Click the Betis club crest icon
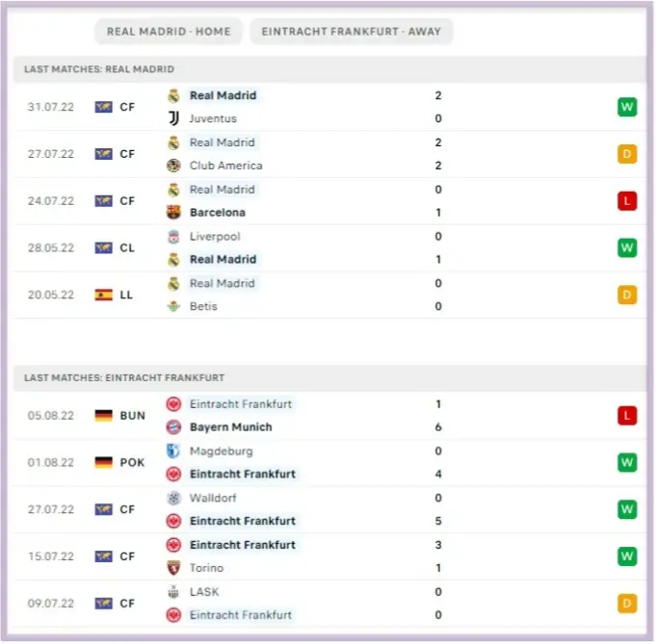This screenshot has height=644, width=656. pos(173,307)
